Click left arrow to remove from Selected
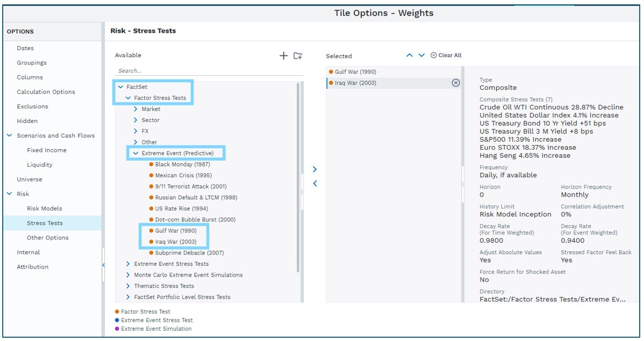This screenshot has height=341, width=644. pos(315,184)
